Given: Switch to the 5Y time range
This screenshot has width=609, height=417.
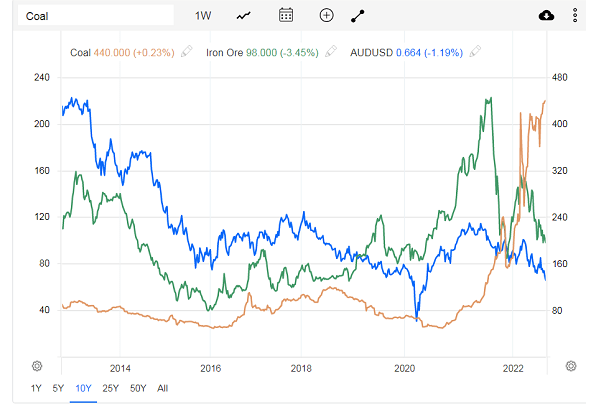Looking at the screenshot, I should pyautogui.click(x=59, y=388).
